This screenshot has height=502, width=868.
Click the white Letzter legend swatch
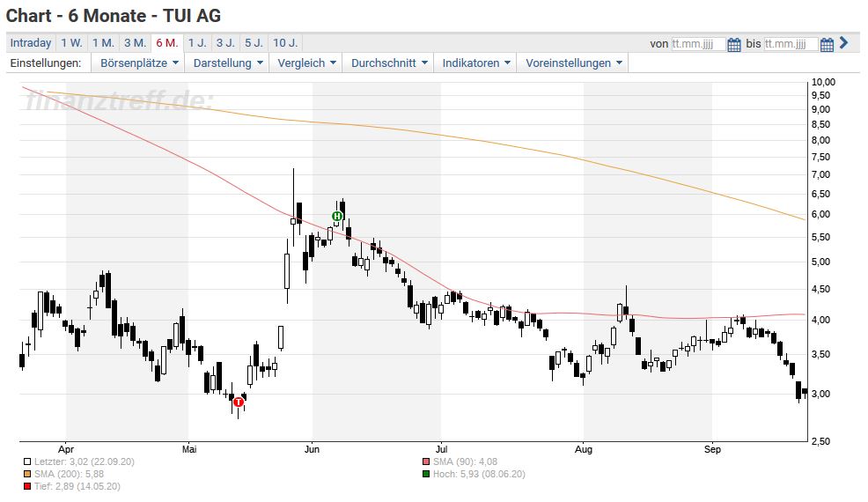tap(27, 461)
